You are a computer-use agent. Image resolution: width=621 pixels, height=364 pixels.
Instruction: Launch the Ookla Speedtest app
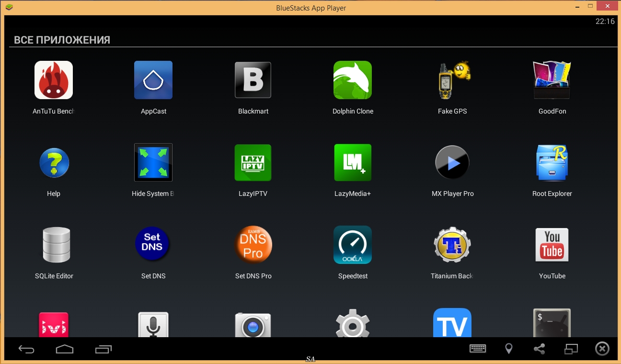tap(353, 245)
